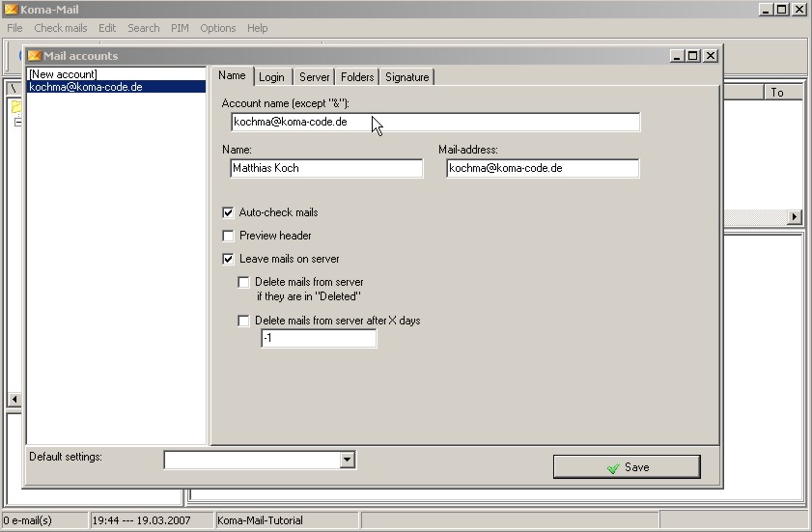
Task: Open the Server tab
Action: (315, 77)
